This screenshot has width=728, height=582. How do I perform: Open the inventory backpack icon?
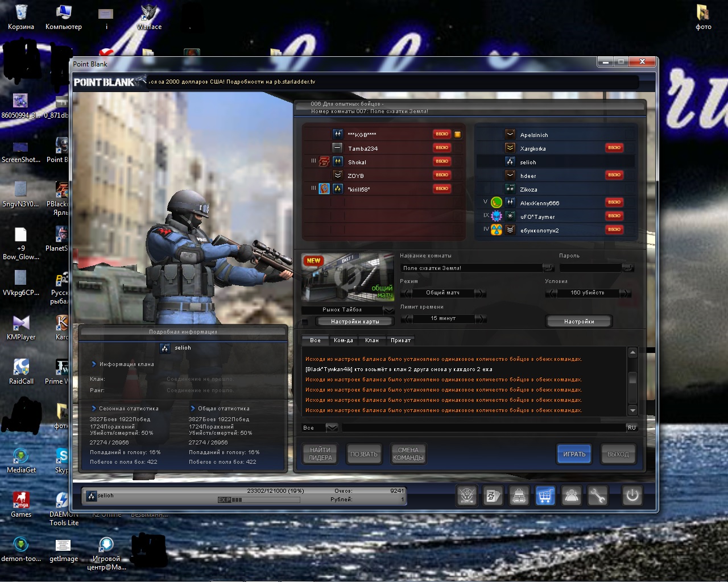coord(519,496)
